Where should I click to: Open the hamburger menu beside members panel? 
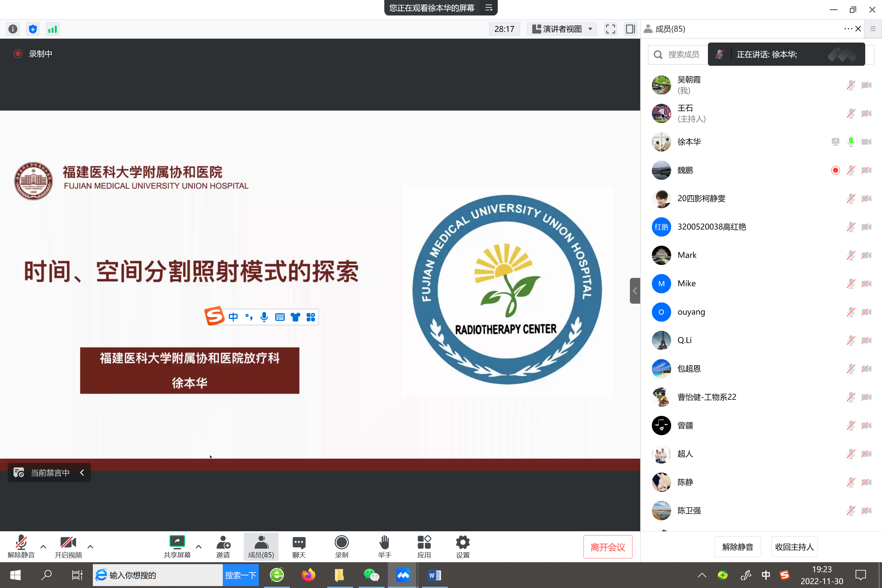(x=873, y=29)
